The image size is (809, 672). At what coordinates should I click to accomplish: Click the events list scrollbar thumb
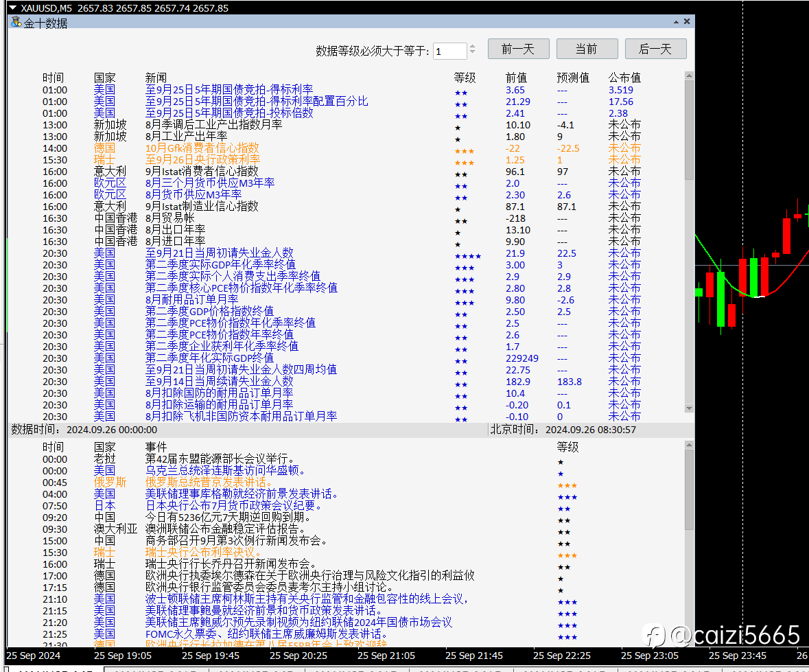click(689, 489)
